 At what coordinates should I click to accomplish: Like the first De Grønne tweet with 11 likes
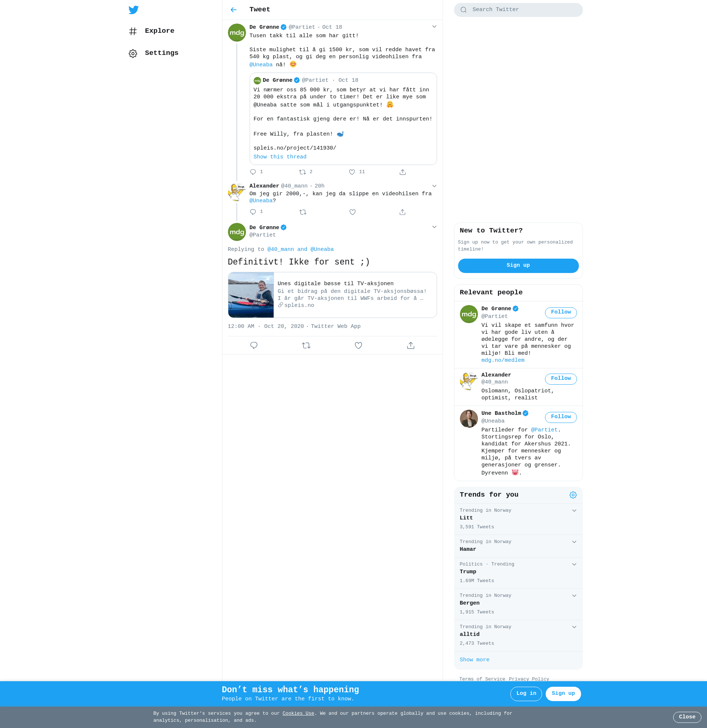tap(352, 172)
